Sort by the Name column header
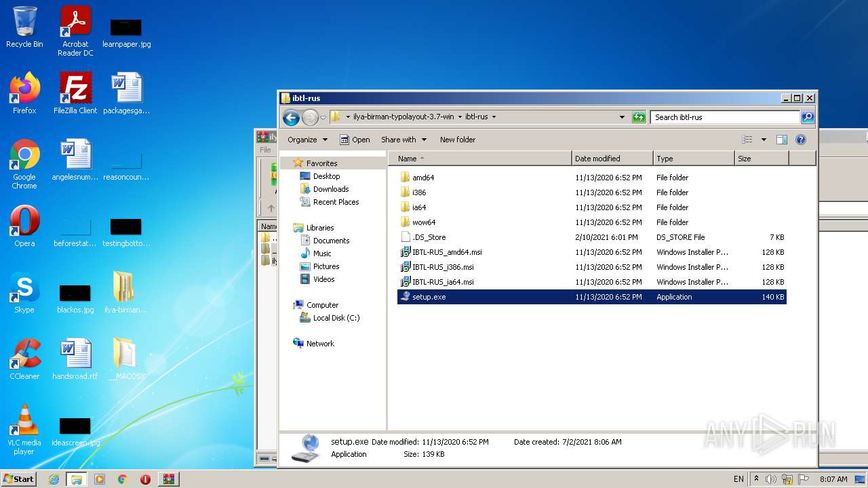Viewport: 868px width, 488px height. [x=480, y=159]
